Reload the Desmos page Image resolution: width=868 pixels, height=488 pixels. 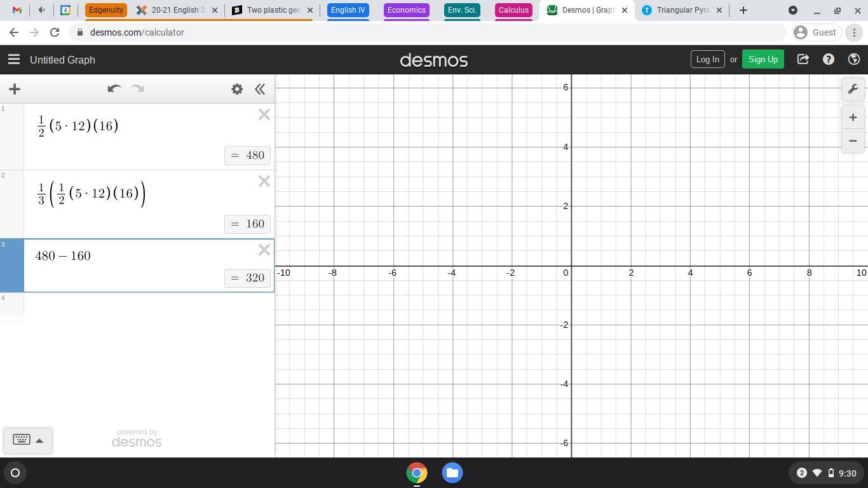[55, 32]
